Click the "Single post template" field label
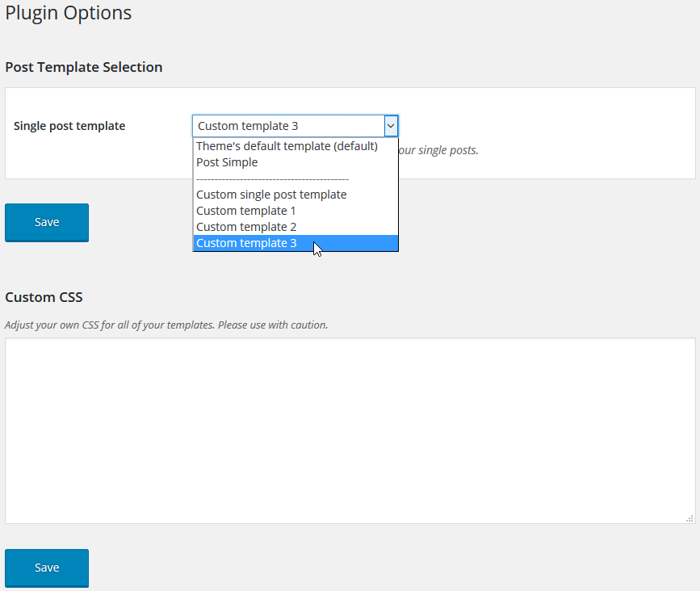Viewport: 700px width, 591px height. [x=69, y=126]
